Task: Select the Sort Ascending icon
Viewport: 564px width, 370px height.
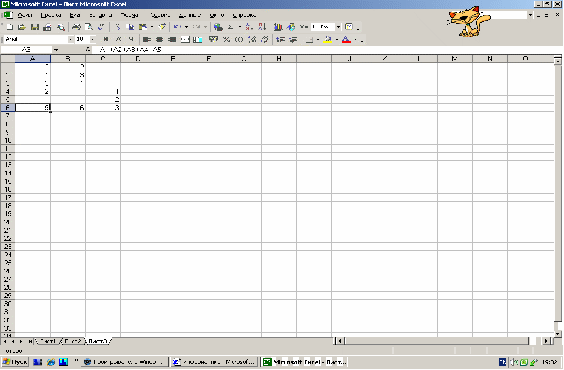Action: (249, 27)
